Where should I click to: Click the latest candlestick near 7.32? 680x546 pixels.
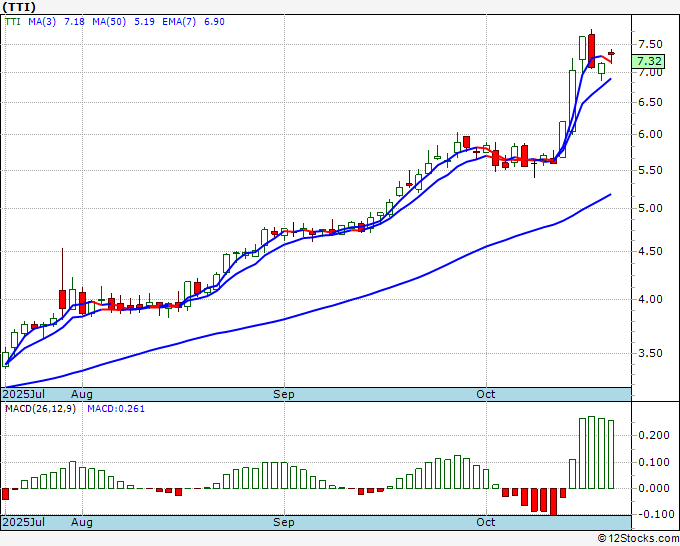click(x=611, y=53)
